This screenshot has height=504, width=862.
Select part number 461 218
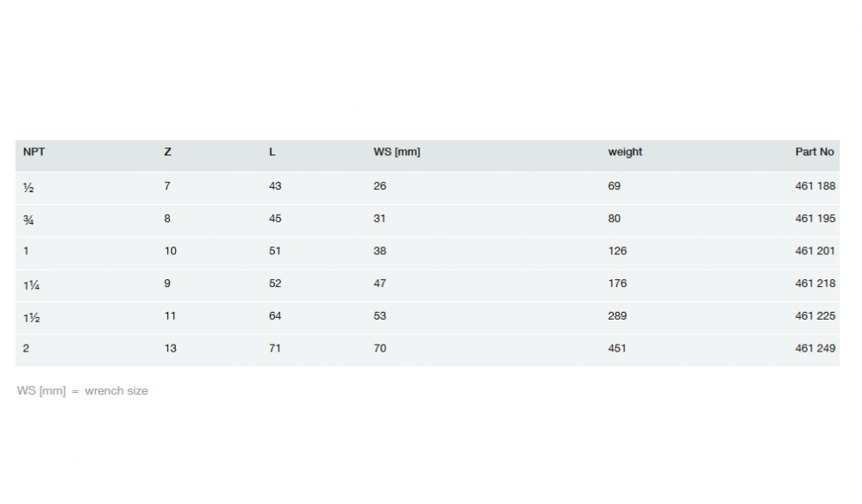coord(815,283)
